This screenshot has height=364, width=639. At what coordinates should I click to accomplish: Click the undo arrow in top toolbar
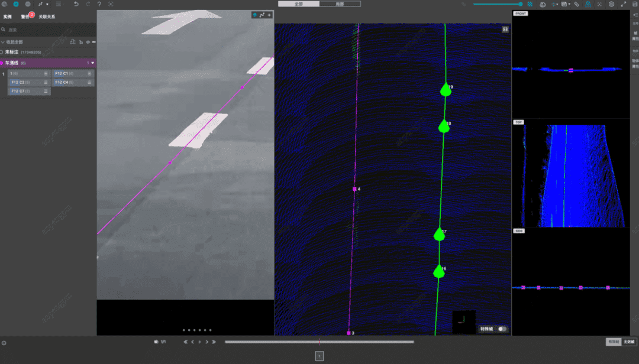click(x=76, y=4)
